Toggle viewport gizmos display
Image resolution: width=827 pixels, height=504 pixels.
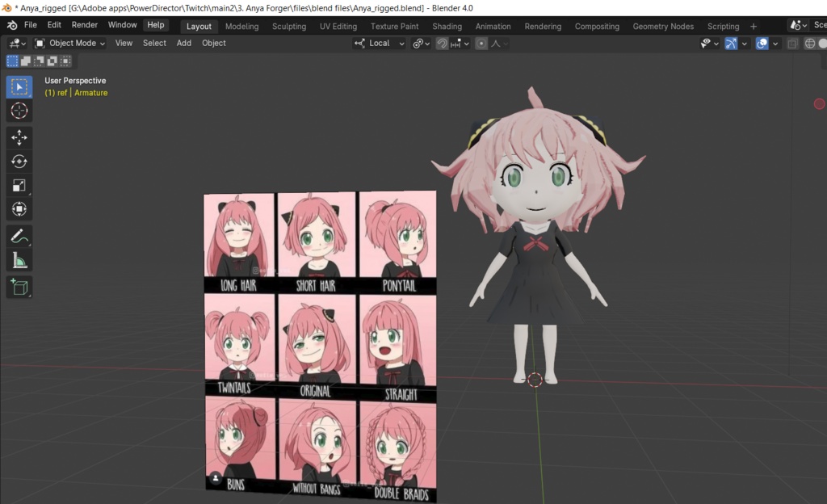click(x=730, y=44)
